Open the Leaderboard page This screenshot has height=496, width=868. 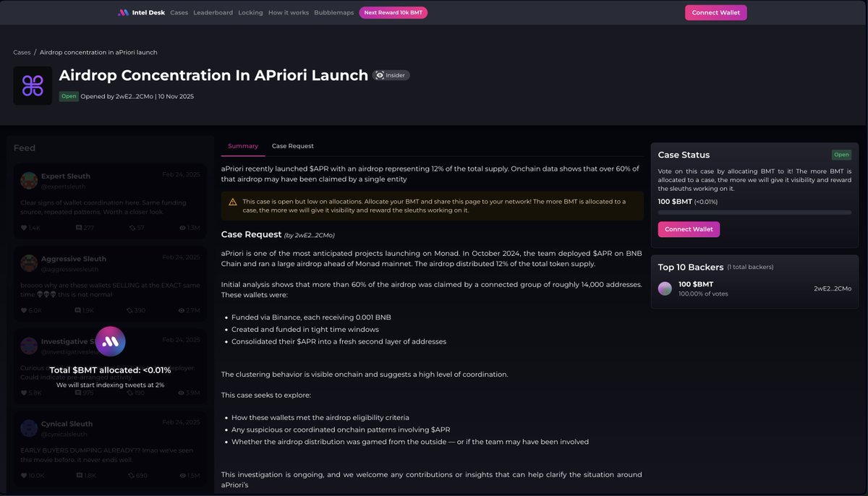(x=213, y=12)
